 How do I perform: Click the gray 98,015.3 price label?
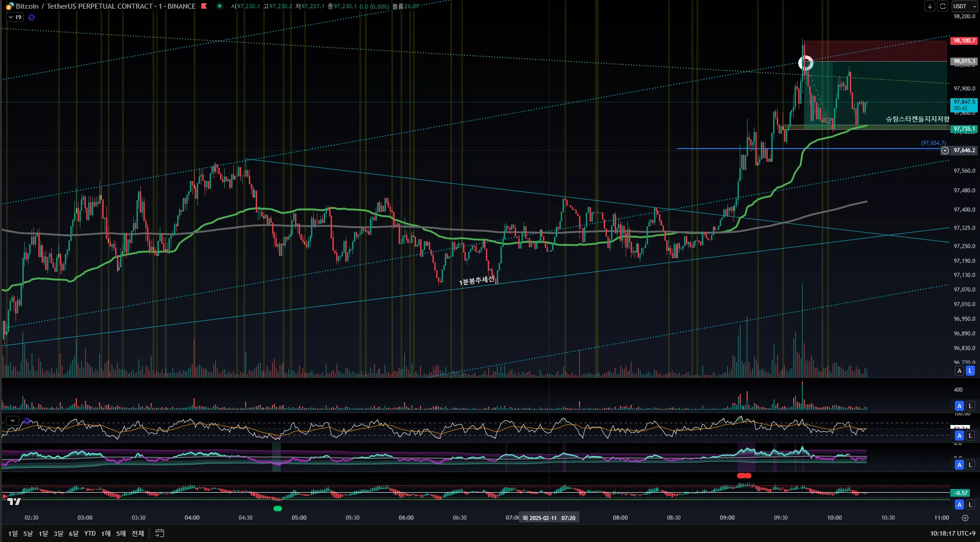pyautogui.click(x=964, y=61)
